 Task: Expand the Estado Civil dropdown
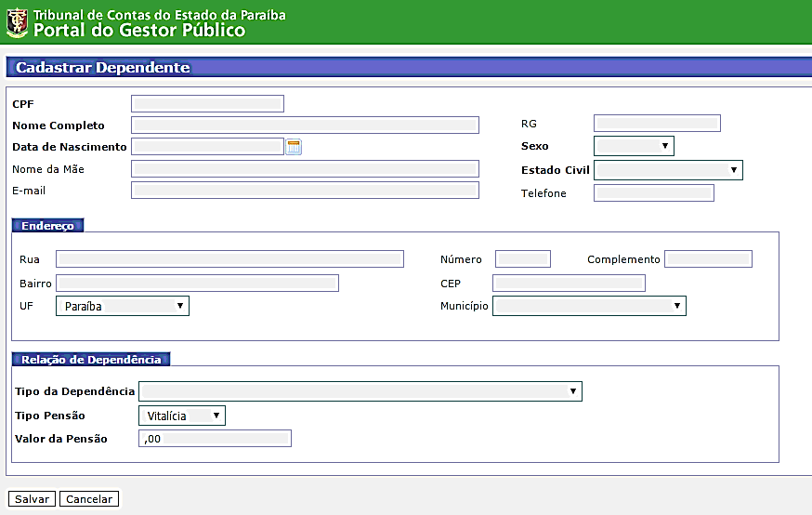pyautogui.click(x=668, y=170)
